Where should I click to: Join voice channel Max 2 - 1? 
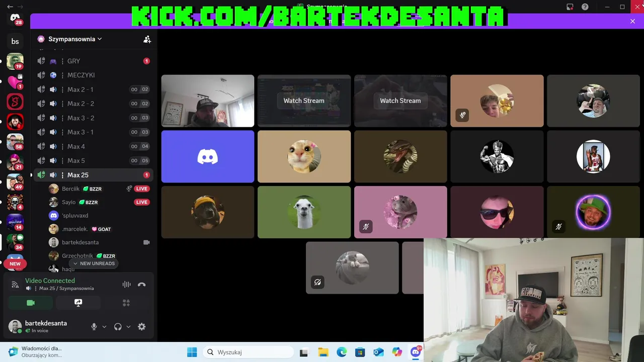click(93, 89)
